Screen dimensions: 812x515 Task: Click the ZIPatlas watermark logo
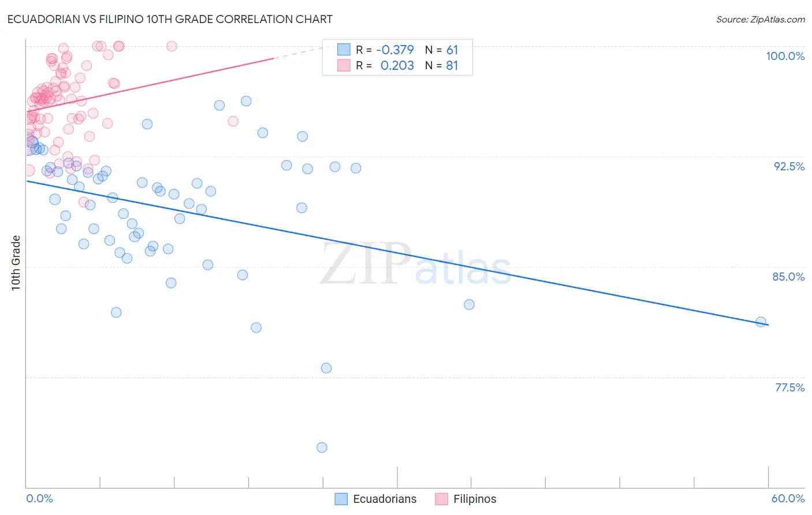[416, 264]
